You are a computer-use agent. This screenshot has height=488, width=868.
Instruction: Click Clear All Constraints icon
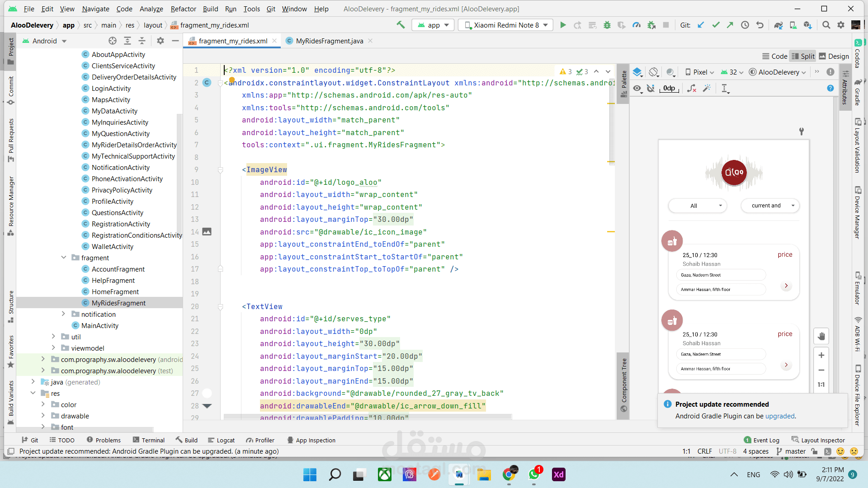692,89
